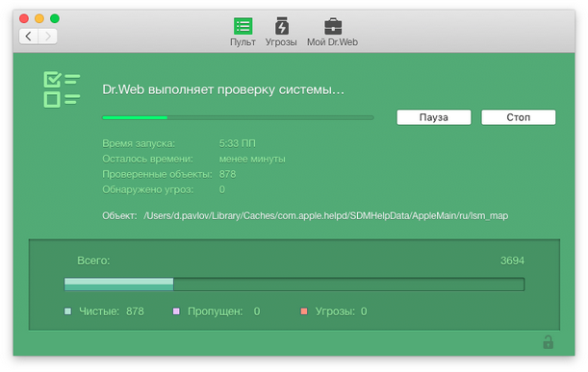The height and width of the screenshot is (372, 588).
Task: Click the 'Объект:' label
Action: pyautogui.click(x=119, y=215)
